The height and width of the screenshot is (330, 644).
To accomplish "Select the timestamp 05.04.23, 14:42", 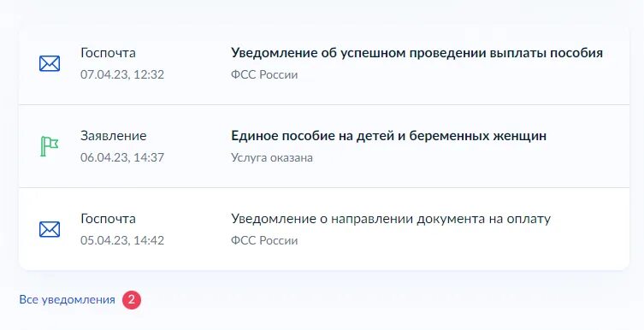I will pyautogui.click(x=122, y=240).
